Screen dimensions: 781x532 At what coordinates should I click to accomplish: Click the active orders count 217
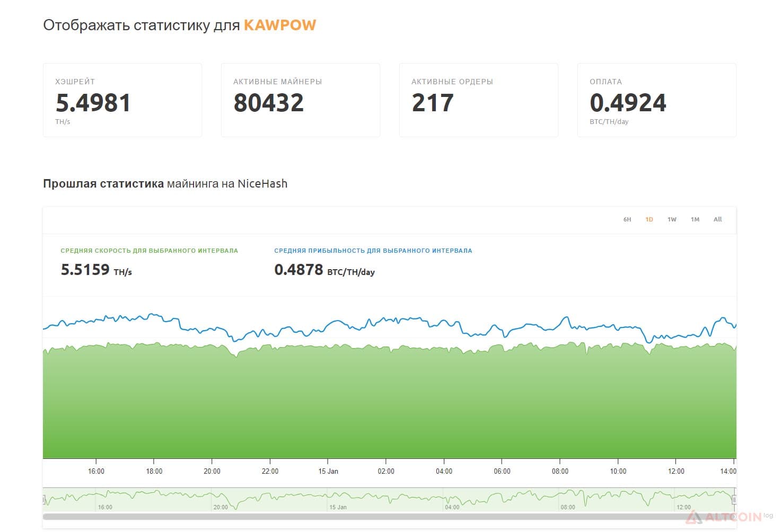433,103
